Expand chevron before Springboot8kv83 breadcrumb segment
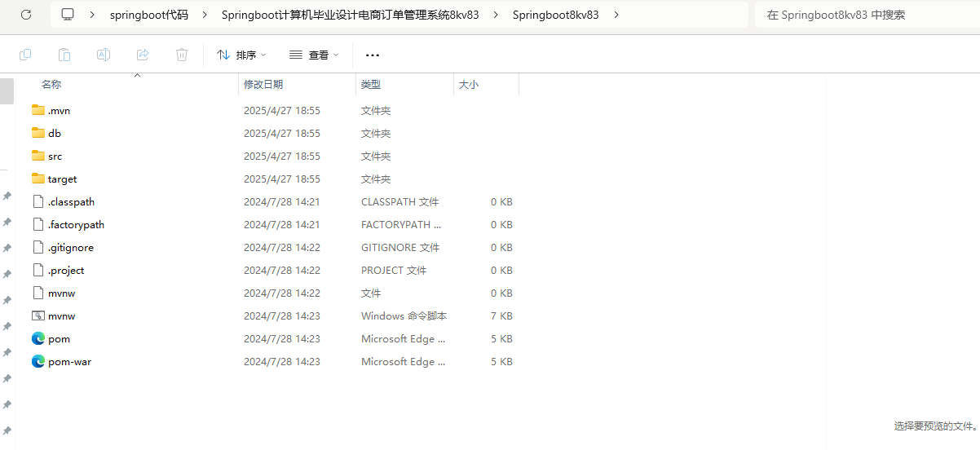 point(495,15)
